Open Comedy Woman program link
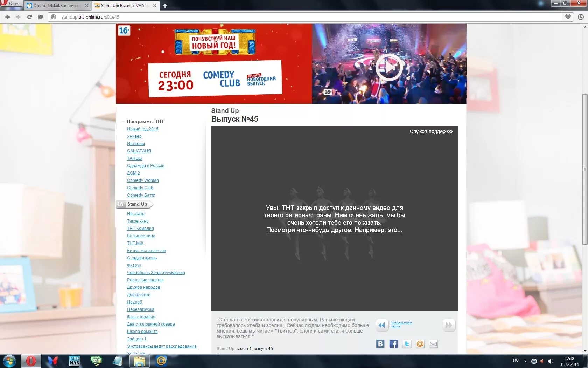 pos(143,180)
